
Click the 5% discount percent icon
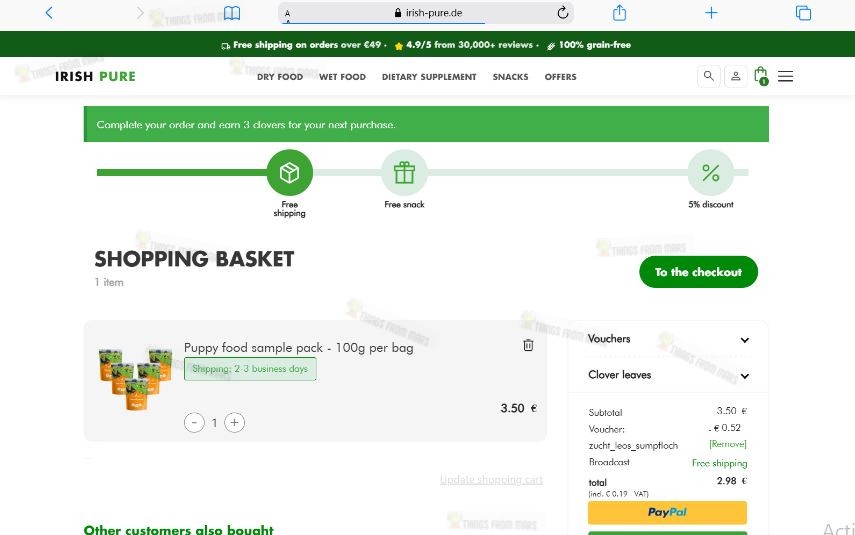coord(711,172)
